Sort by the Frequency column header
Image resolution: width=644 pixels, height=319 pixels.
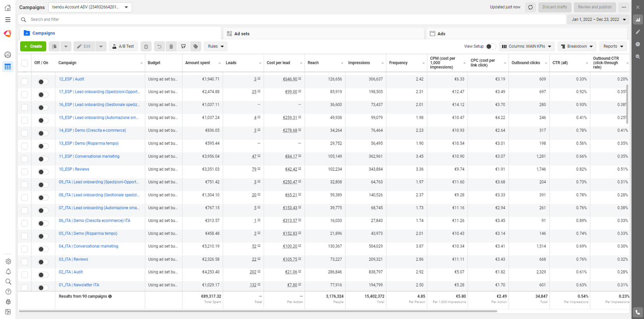398,63
